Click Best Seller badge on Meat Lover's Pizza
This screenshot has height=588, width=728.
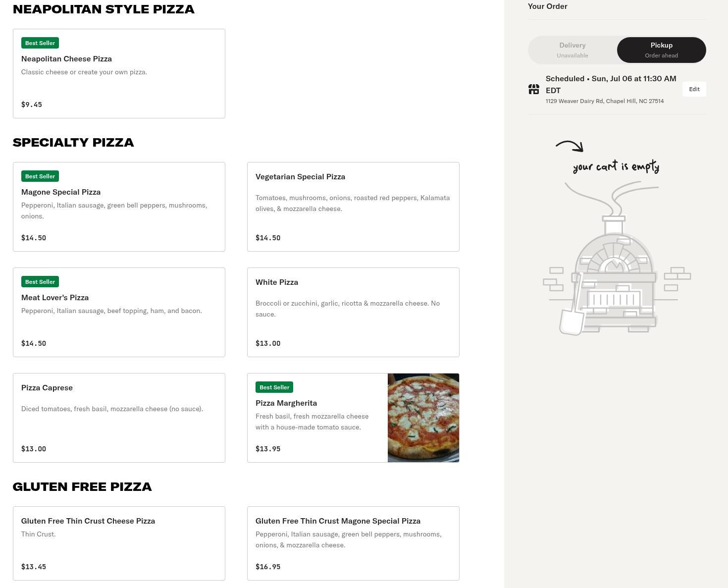click(40, 282)
